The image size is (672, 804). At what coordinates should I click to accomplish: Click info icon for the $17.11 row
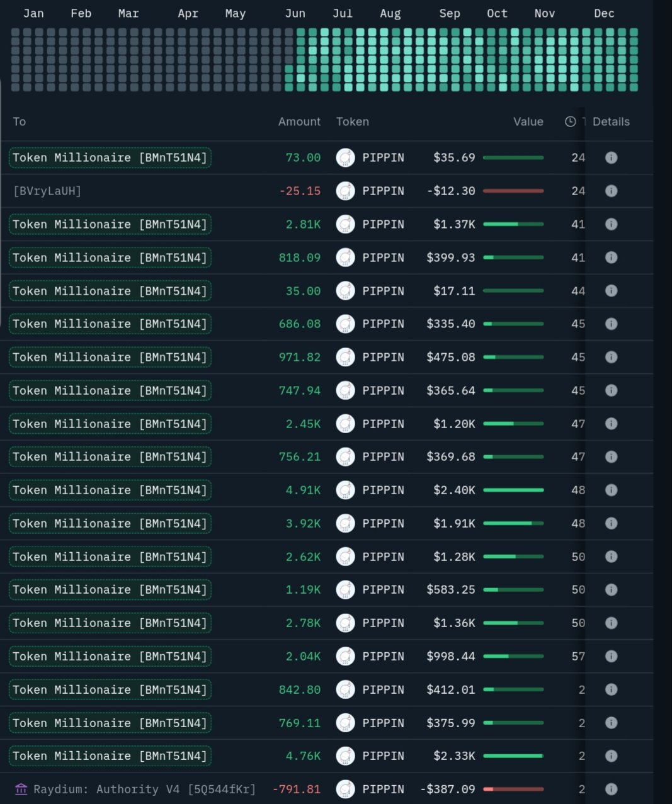611,291
